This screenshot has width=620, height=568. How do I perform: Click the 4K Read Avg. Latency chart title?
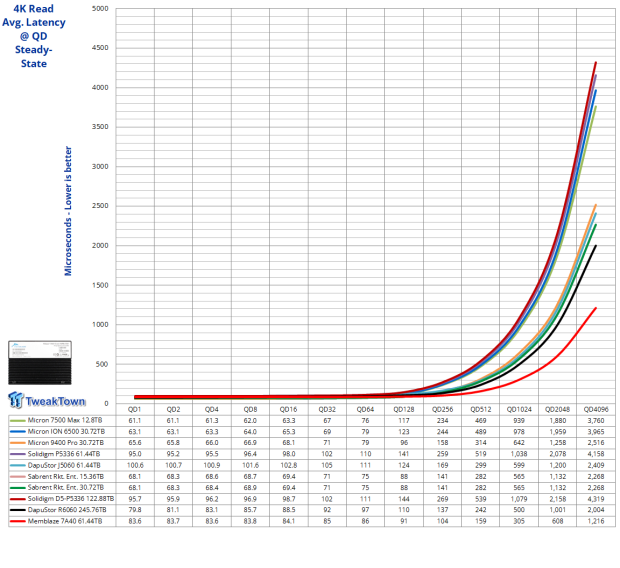click(x=34, y=36)
